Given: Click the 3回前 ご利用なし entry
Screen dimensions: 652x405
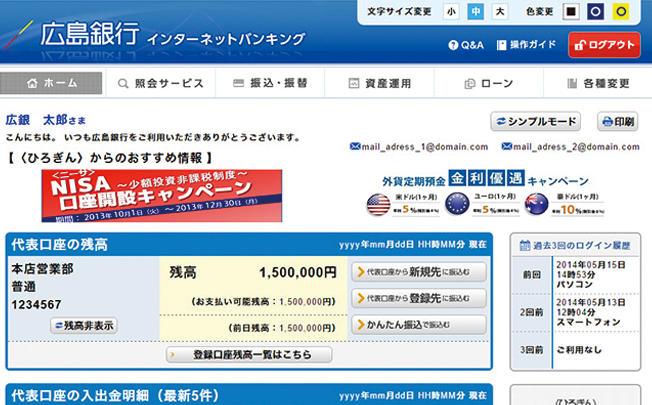Looking at the screenshot, I should pyautogui.click(x=576, y=350).
